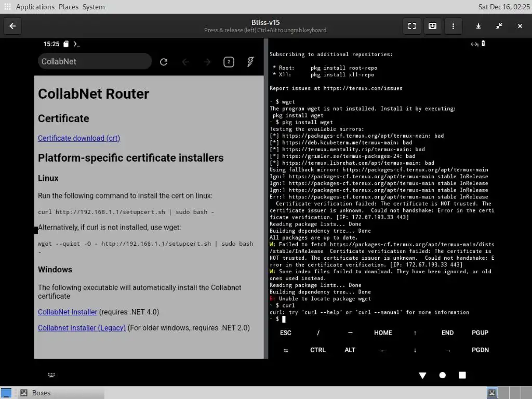The height and width of the screenshot is (399, 532).
Task: Tap the END key in Termux
Action: (447, 333)
